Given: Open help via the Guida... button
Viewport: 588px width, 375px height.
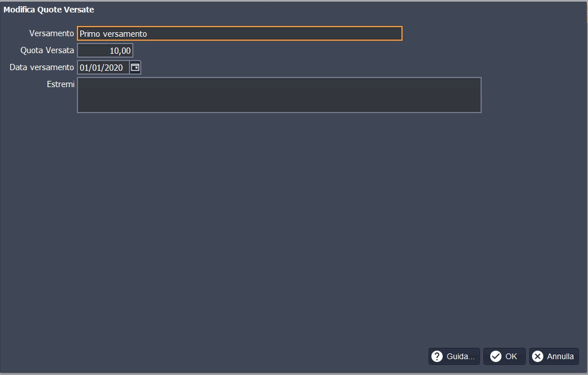Looking at the screenshot, I should tap(454, 356).
